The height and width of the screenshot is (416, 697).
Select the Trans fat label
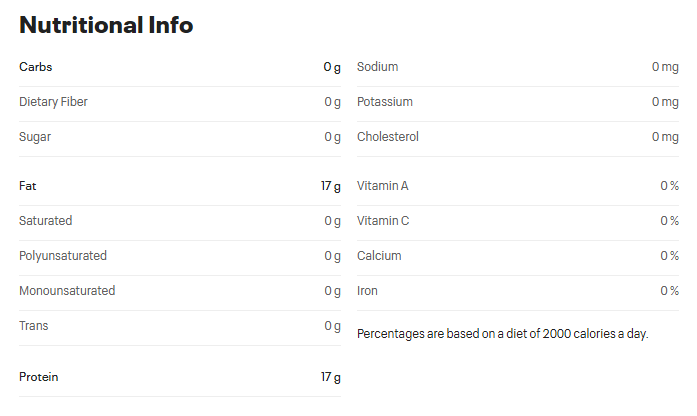tap(34, 326)
